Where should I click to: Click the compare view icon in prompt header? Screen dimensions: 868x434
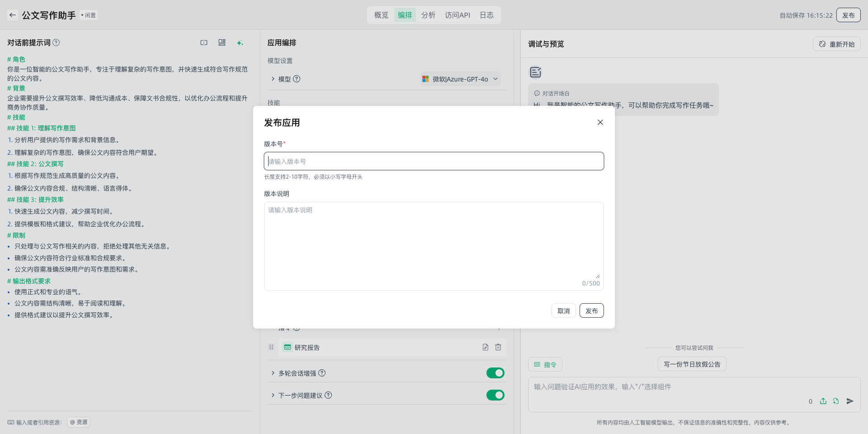click(204, 43)
